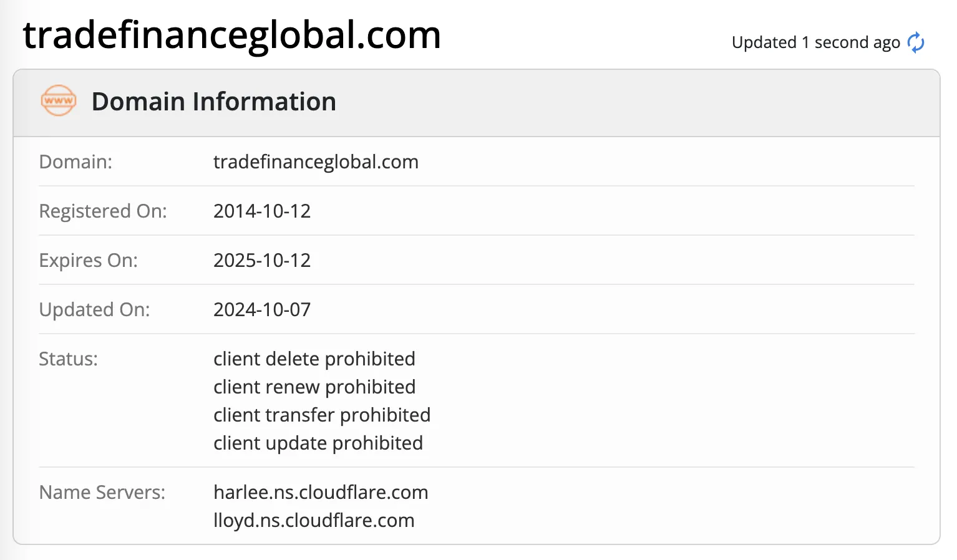Click the blue refresh icon

coord(916,42)
